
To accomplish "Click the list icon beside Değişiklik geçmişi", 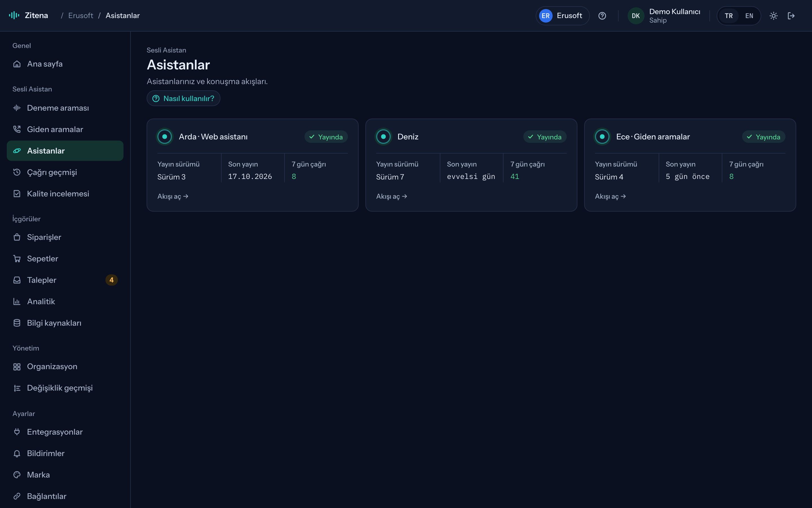I will coord(17,388).
